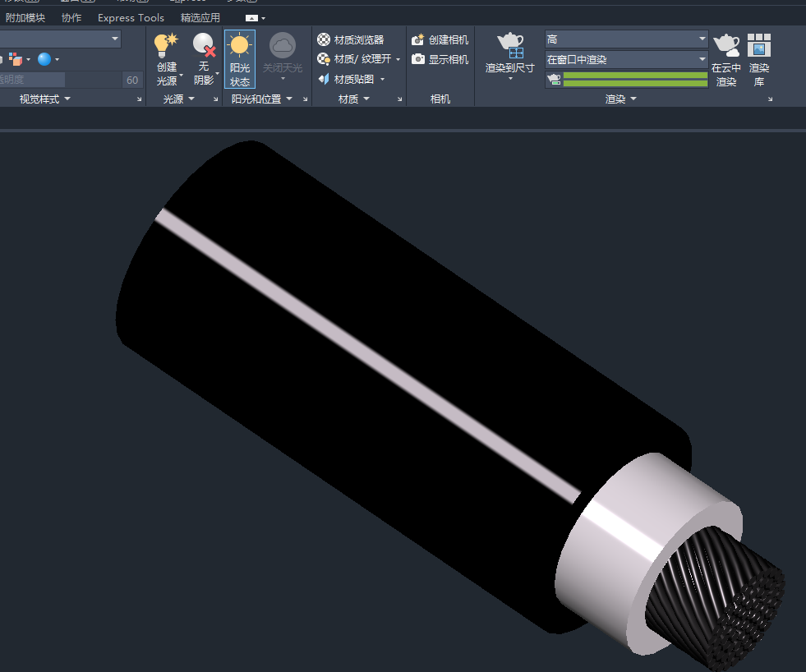Click Render in Cloud (在云中渲染) icon
This screenshot has width=806, height=672.
pos(726,46)
